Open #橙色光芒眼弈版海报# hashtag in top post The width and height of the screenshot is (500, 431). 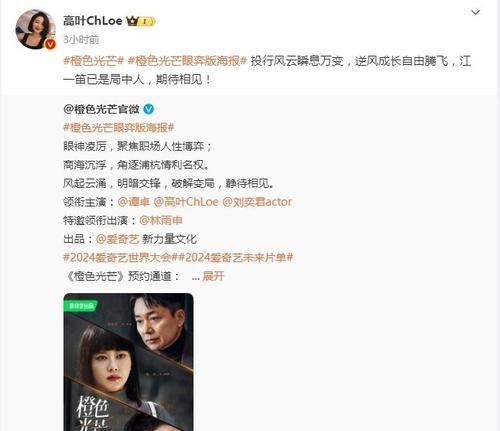pyautogui.click(x=188, y=61)
